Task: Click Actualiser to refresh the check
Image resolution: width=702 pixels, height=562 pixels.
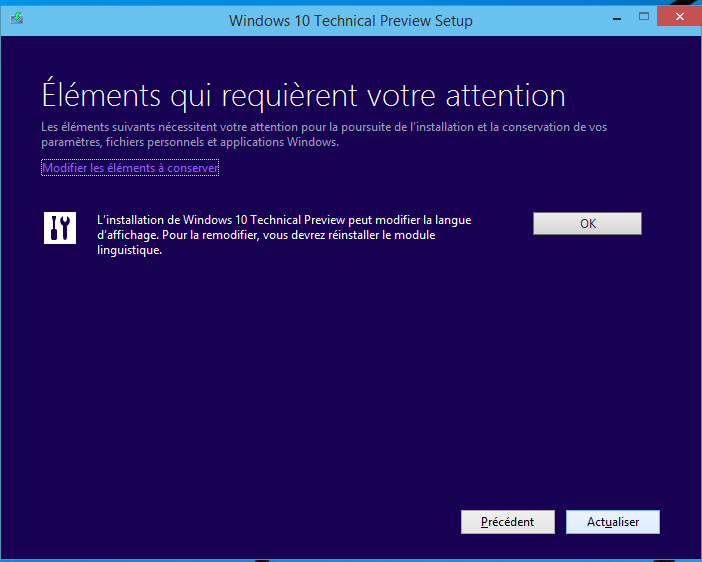Action: coord(613,522)
